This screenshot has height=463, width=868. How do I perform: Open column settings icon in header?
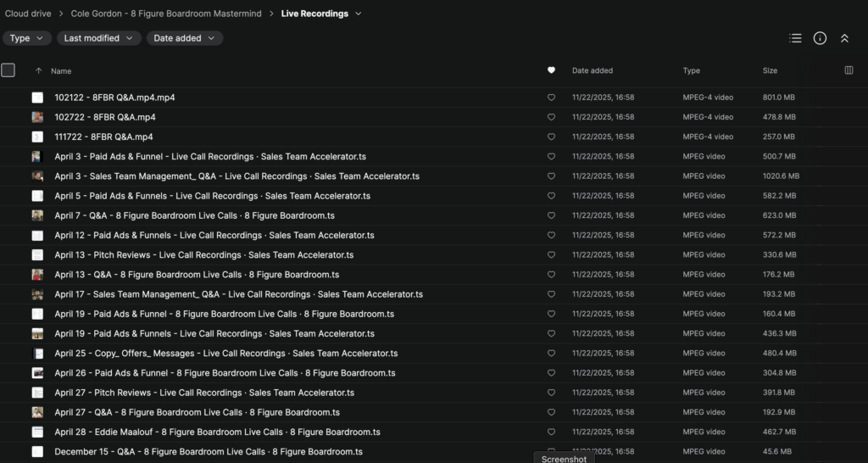point(849,70)
